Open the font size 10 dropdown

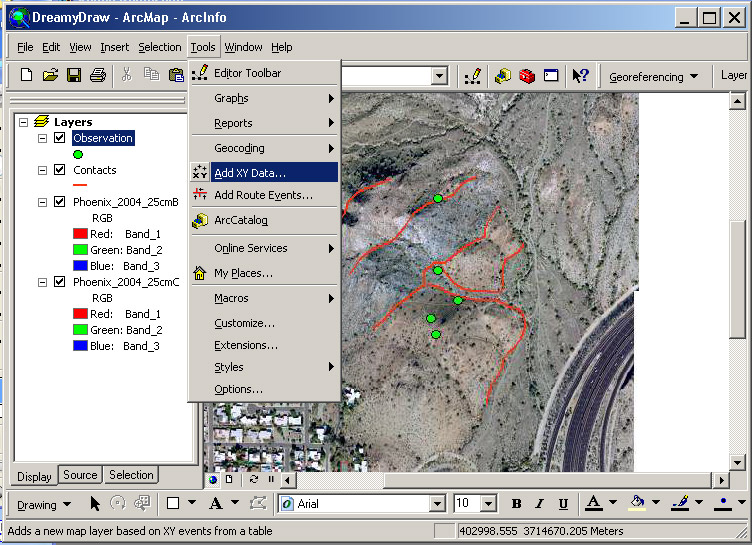point(488,504)
